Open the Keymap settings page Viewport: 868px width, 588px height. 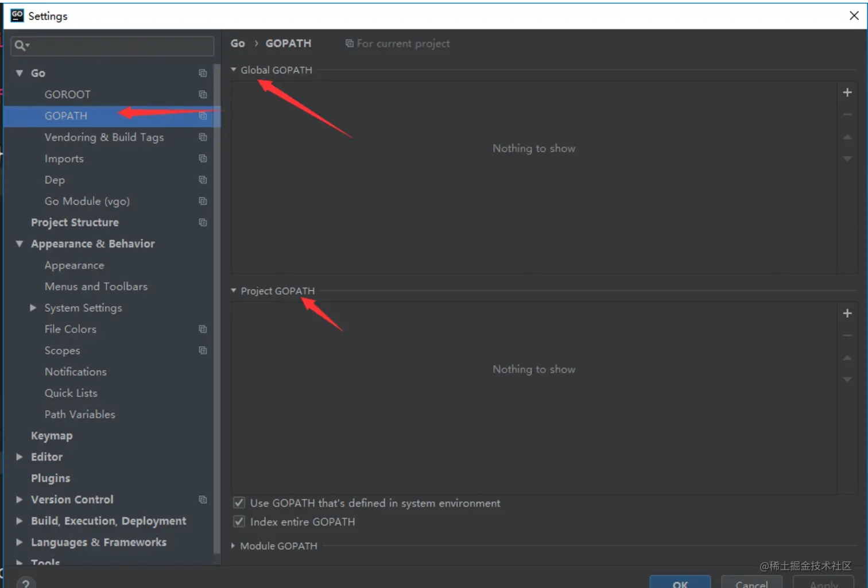pyautogui.click(x=52, y=436)
